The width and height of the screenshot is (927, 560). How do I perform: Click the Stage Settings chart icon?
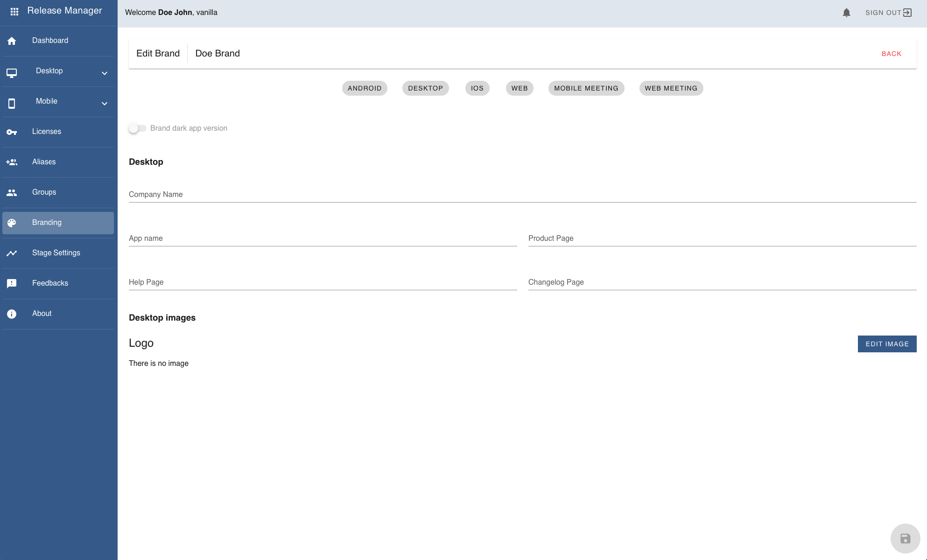[x=12, y=253]
